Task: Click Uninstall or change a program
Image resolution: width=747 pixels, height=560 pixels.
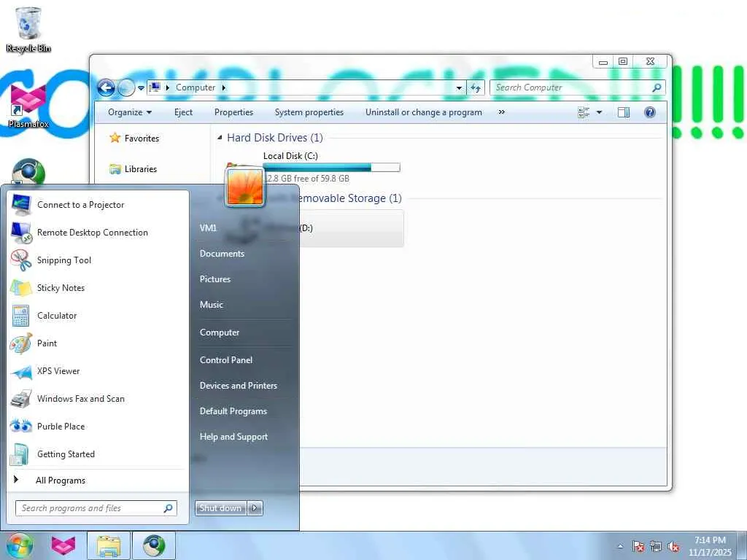Action: pyautogui.click(x=424, y=112)
